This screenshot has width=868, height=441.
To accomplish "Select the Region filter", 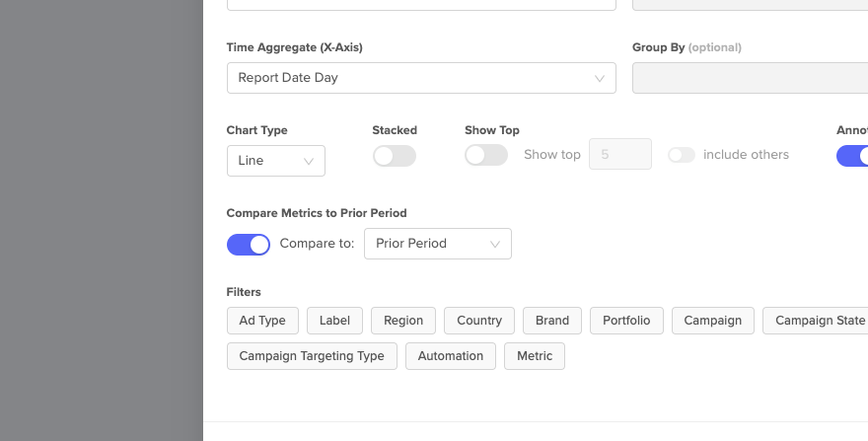I will pos(403,321).
